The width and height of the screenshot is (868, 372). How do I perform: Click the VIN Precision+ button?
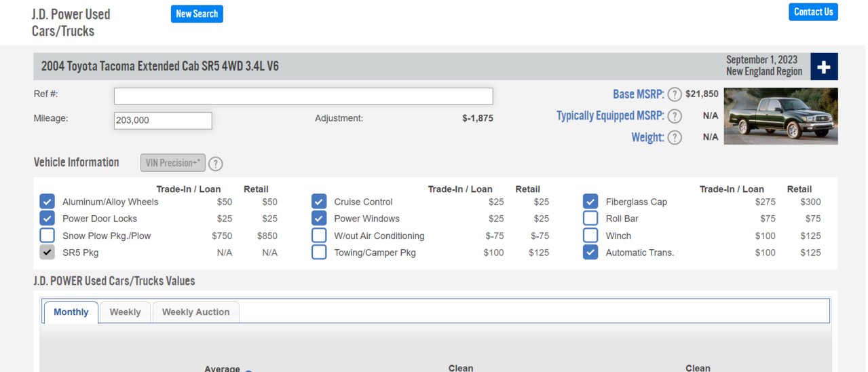point(173,163)
